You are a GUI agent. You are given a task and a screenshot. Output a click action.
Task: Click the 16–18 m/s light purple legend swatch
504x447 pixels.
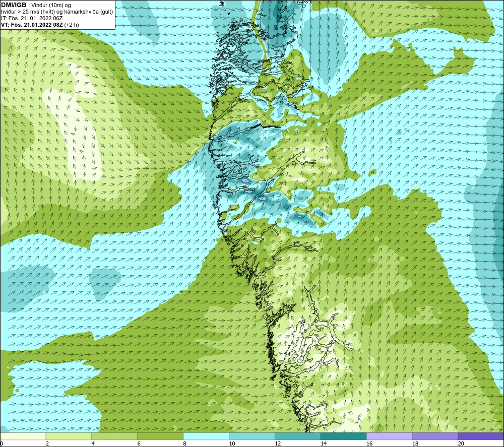[389, 436]
